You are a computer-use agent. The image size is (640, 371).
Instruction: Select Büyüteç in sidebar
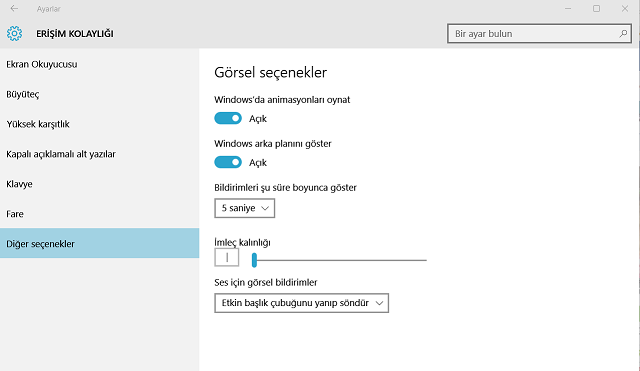click(x=100, y=94)
